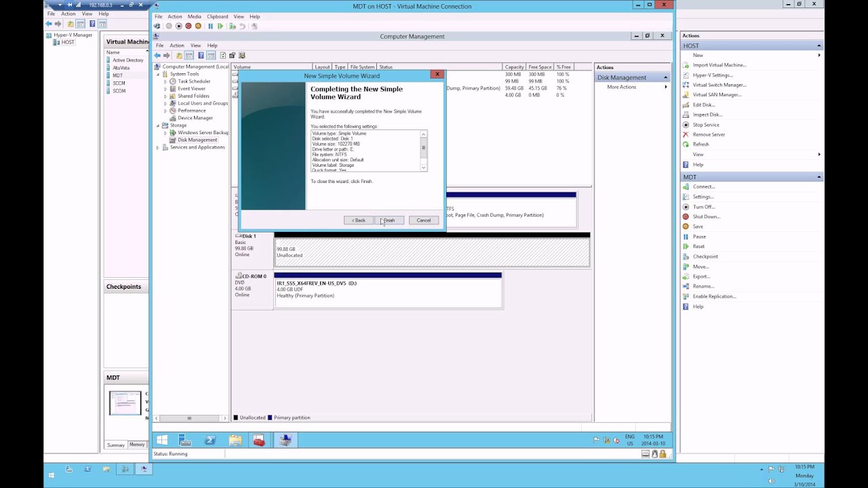This screenshot has height=488, width=868.
Task: Click the Ctrl+Alt+Del icon in VM toolbar
Action: pyautogui.click(x=157, y=26)
